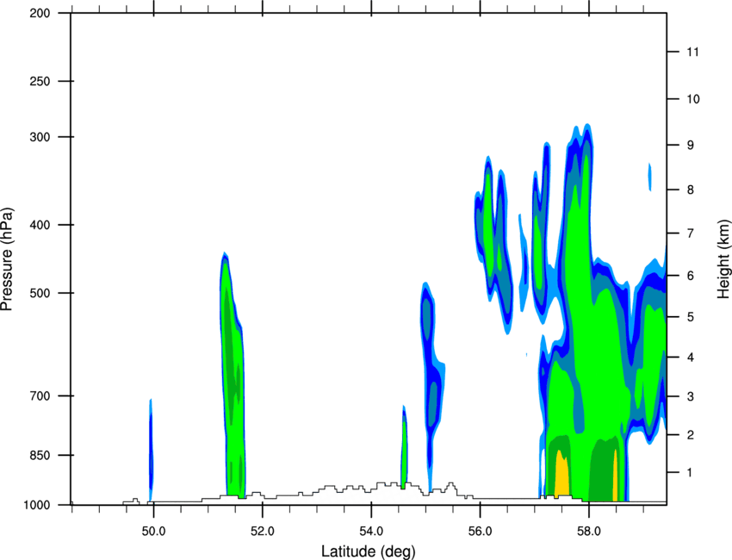Click the left yellow contour near 57.5 latitude
This screenshot has width=732, height=560.
coord(561,474)
